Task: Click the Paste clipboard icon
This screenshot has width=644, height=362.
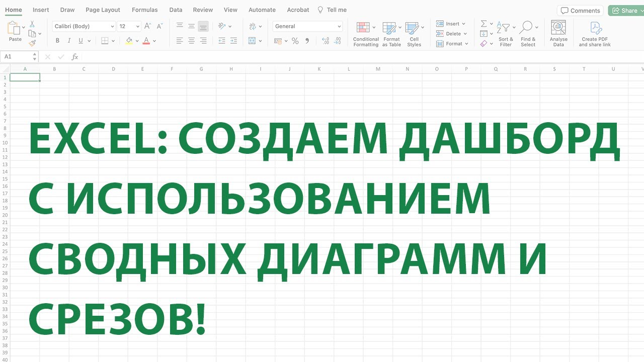Action: tap(13, 28)
